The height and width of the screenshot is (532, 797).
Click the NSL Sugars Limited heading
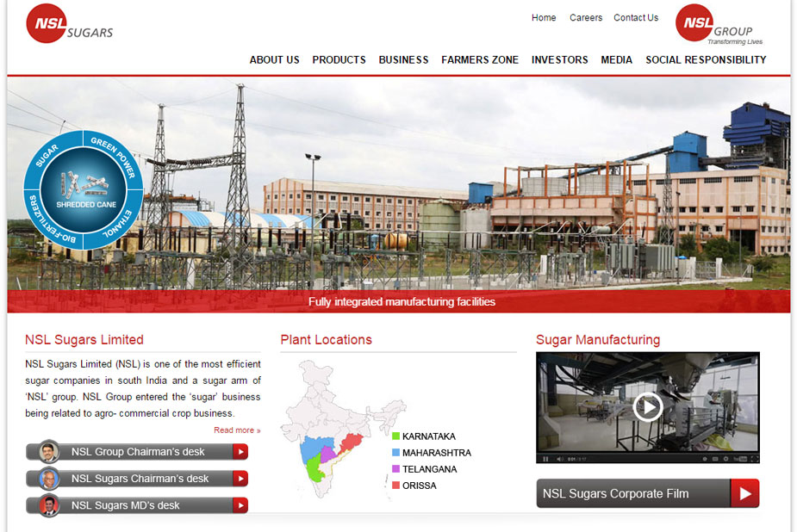[x=84, y=340]
